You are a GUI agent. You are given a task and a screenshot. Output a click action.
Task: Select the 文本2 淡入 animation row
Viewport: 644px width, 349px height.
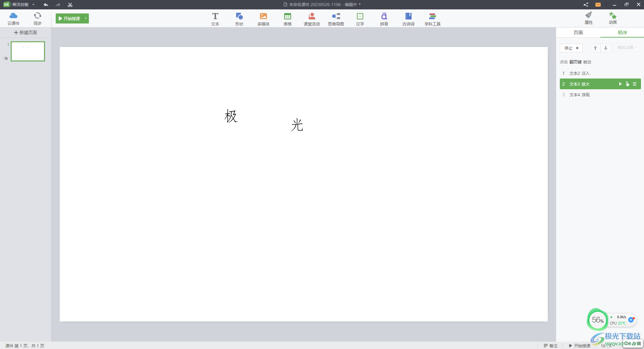(x=600, y=73)
